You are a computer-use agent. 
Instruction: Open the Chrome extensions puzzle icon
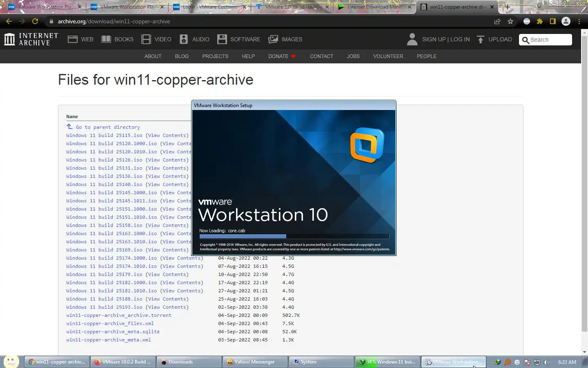tap(540, 21)
